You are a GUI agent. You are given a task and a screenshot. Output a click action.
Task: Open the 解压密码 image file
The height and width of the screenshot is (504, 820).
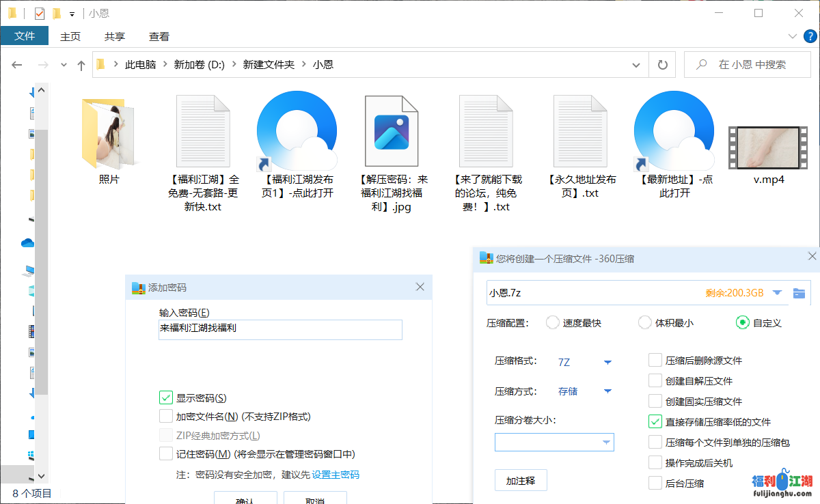[392, 132]
